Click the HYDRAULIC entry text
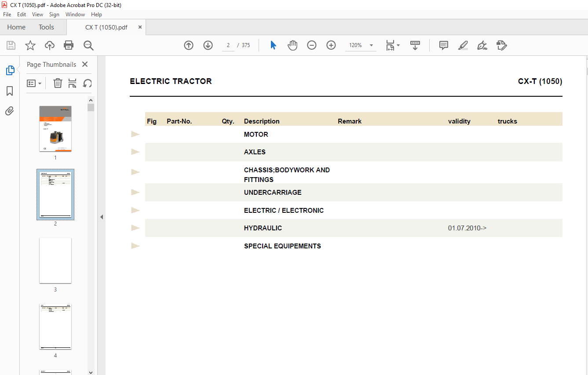Viewport: 588px width, 375px height. [263, 228]
